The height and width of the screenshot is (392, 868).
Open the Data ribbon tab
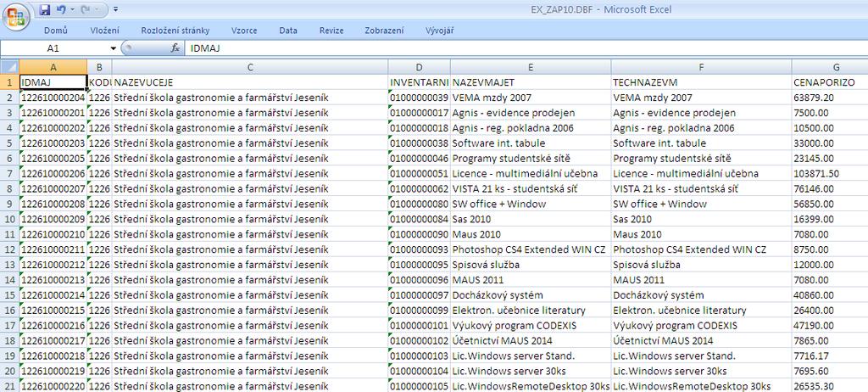pyautogui.click(x=288, y=31)
